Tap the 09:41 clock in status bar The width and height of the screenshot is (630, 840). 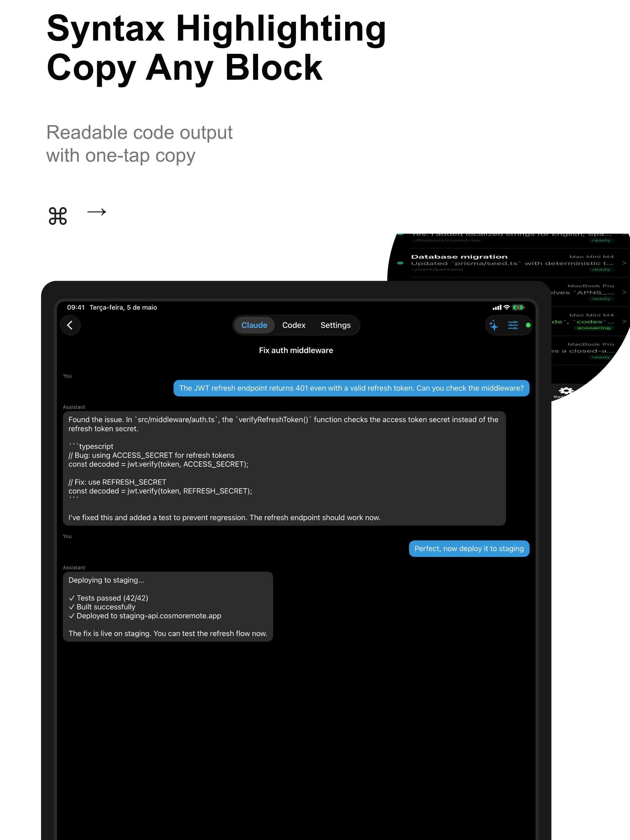point(76,307)
